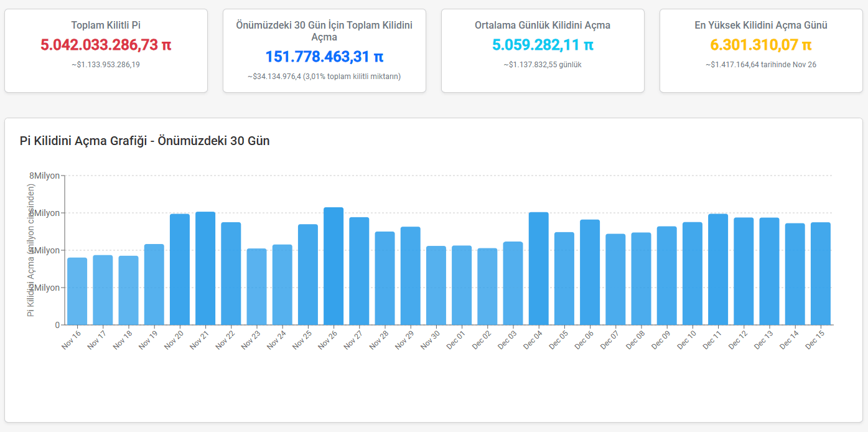The height and width of the screenshot is (432, 868).
Task: Click the 6.301.310,07 π value
Action: 761,45
